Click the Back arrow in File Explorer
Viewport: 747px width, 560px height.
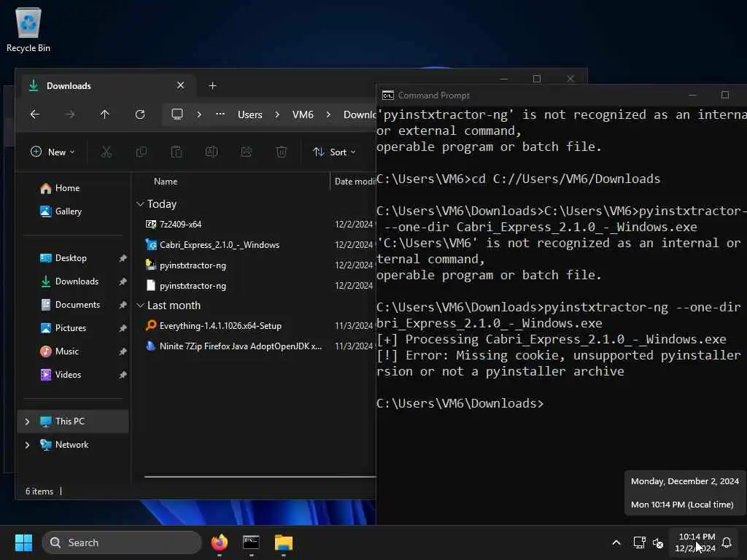click(x=35, y=114)
